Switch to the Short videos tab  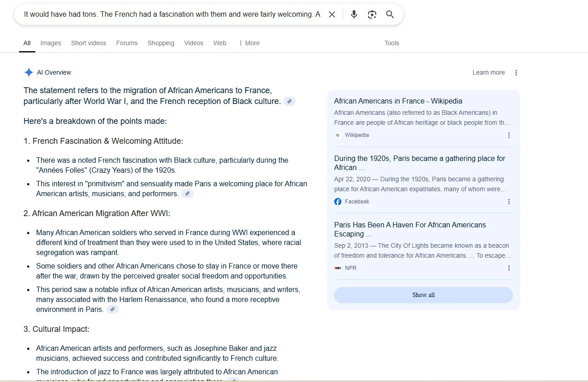click(x=89, y=43)
